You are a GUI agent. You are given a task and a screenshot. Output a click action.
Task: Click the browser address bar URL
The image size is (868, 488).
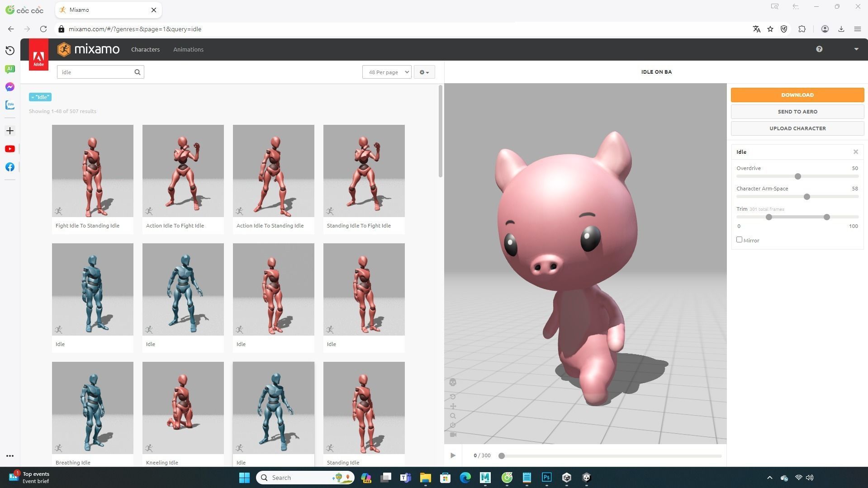(135, 29)
